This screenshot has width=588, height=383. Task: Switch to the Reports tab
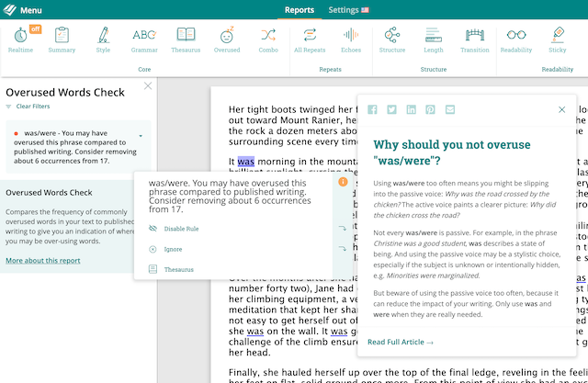pyautogui.click(x=300, y=10)
